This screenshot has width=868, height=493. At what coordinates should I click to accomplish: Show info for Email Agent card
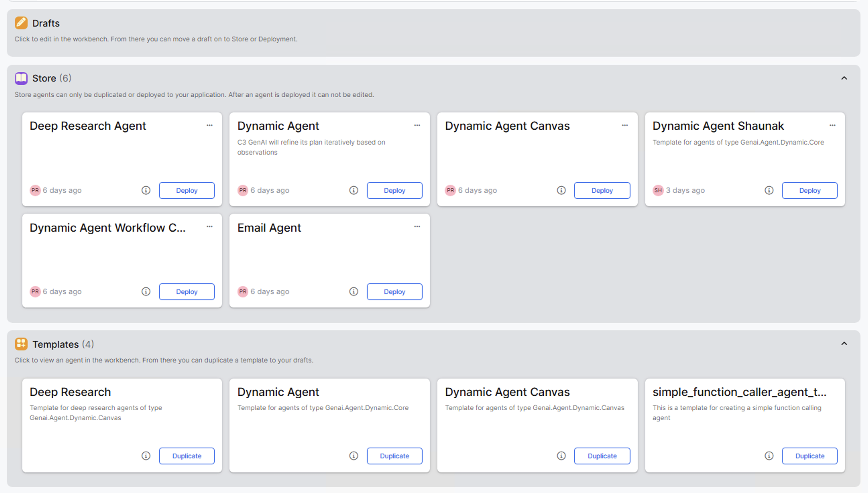[x=354, y=291]
